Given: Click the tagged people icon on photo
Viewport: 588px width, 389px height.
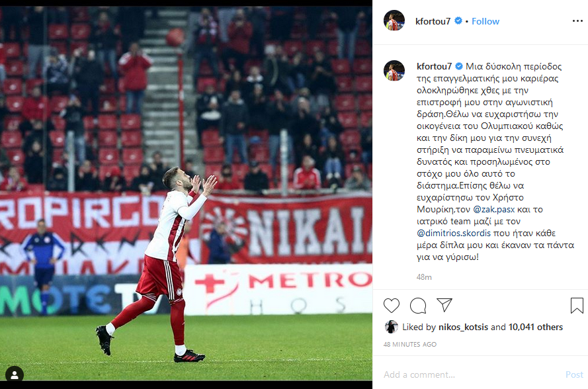Looking at the screenshot, I should pyautogui.click(x=15, y=374).
